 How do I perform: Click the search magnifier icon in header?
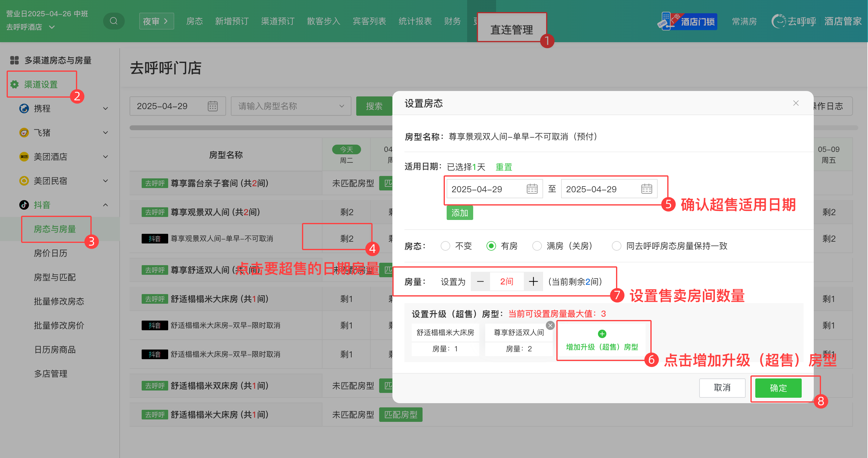tap(114, 21)
